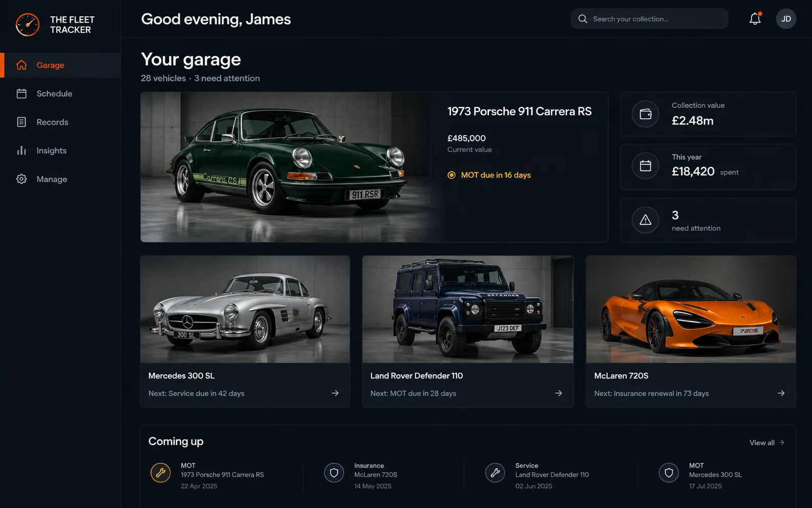
Task: Click the arrow on McLaren 720S card
Action: 781,393
